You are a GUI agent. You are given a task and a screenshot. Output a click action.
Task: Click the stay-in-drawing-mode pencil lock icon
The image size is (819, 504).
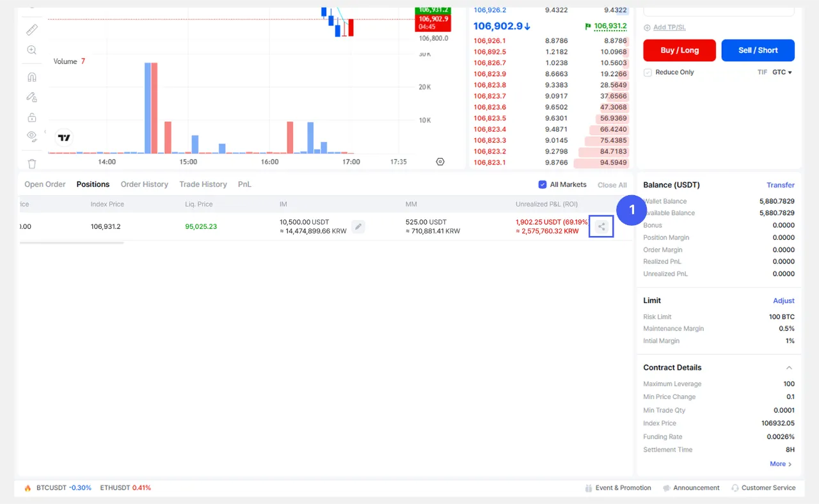tap(32, 97)
